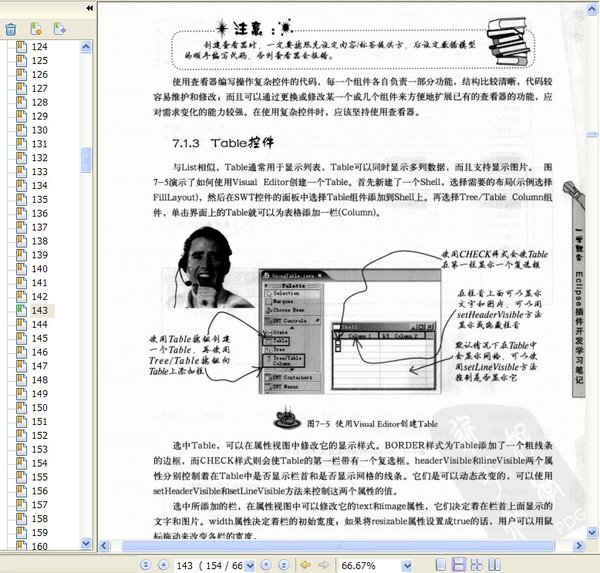Click the figure caption '图7-5 使用Visual Editor创建Table'
This screenshot has width=600, height=573.
click(x=372, y=424)
